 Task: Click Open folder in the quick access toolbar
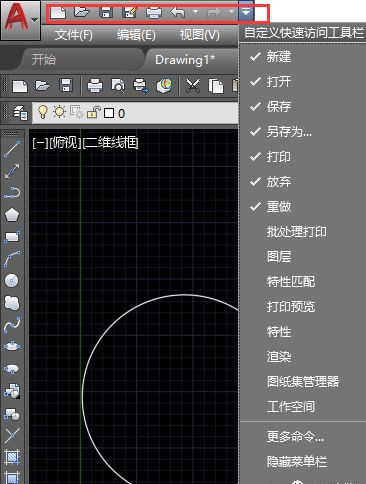82,12
